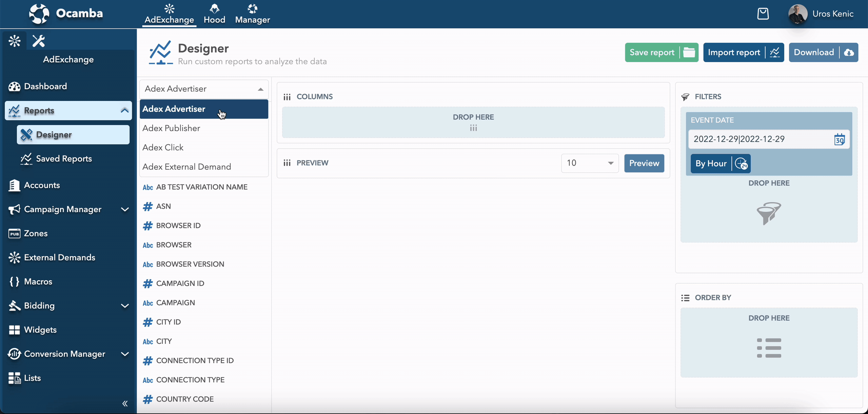Switch to the AdExchange top tab

tap(169, 14)
